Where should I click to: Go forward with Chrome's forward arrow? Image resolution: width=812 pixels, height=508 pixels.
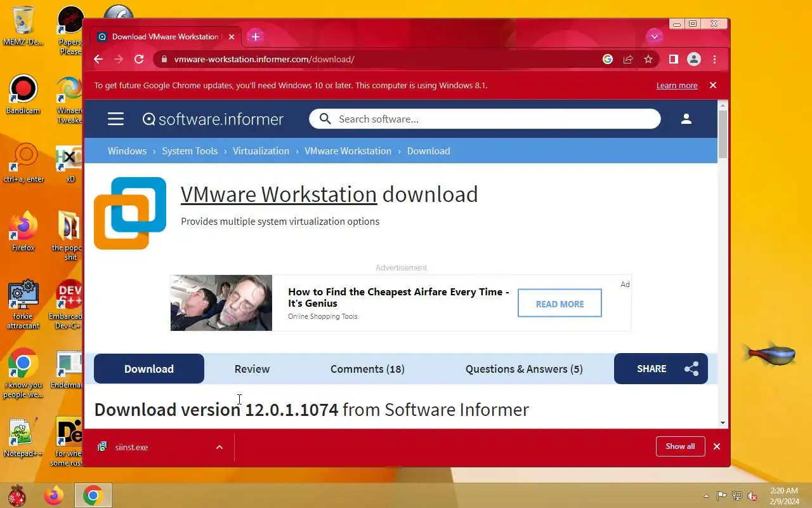(119, 59)
